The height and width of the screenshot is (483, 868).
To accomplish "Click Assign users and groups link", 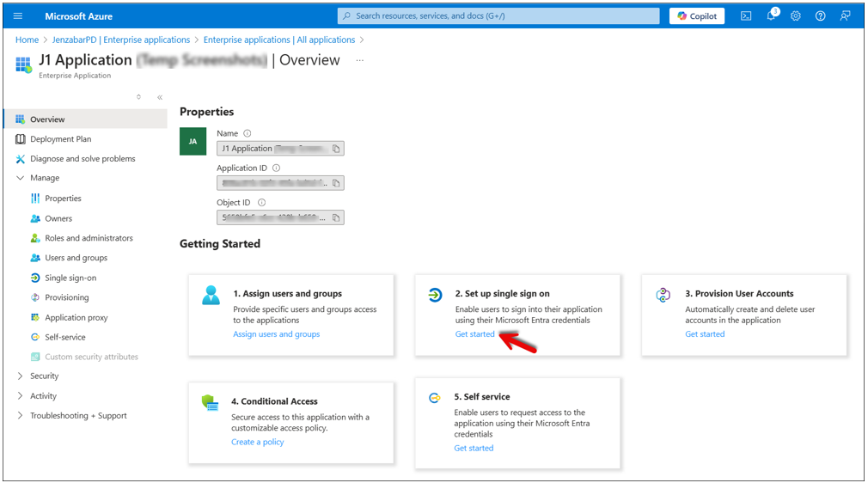I will click(x=276, y=334).
